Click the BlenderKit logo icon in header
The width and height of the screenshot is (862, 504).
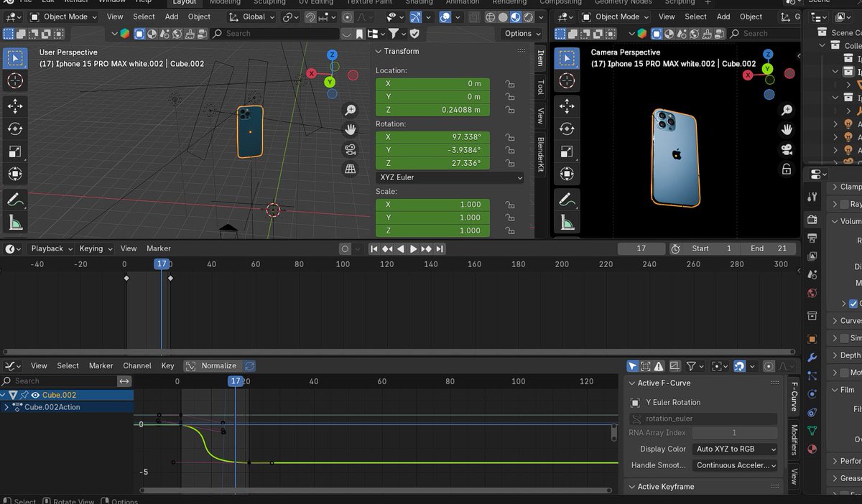pos(125,33)
